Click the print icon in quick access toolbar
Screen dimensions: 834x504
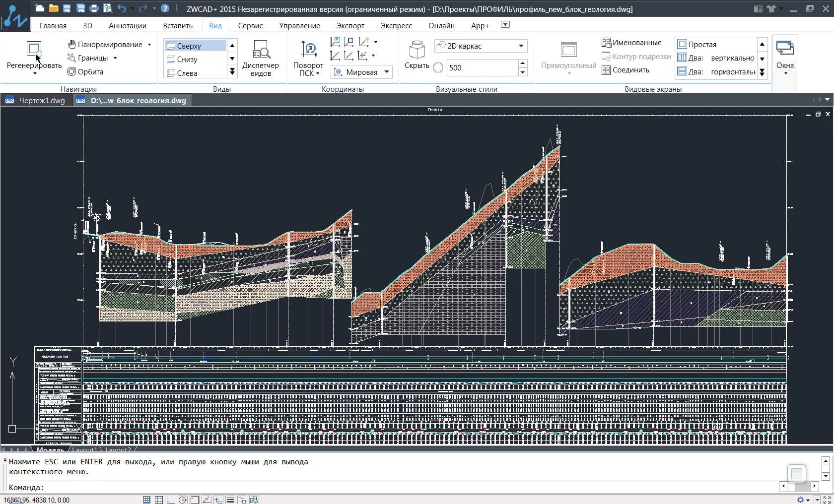click(x=94, y=8)
